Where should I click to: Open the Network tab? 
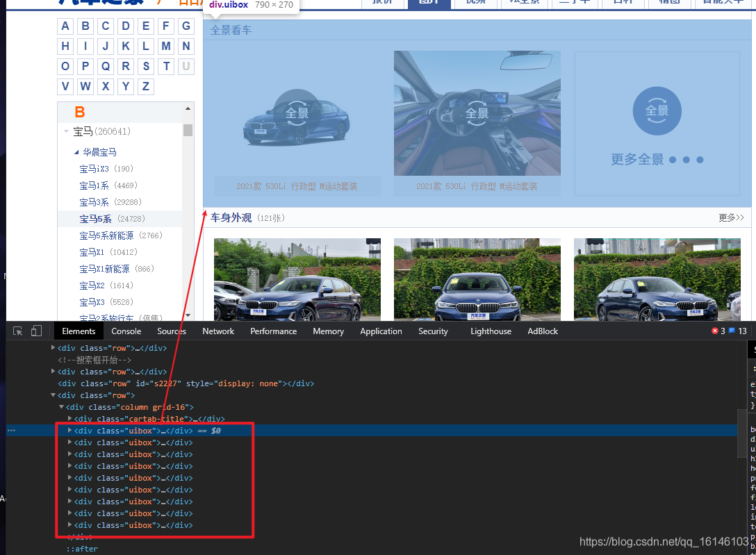218,331
